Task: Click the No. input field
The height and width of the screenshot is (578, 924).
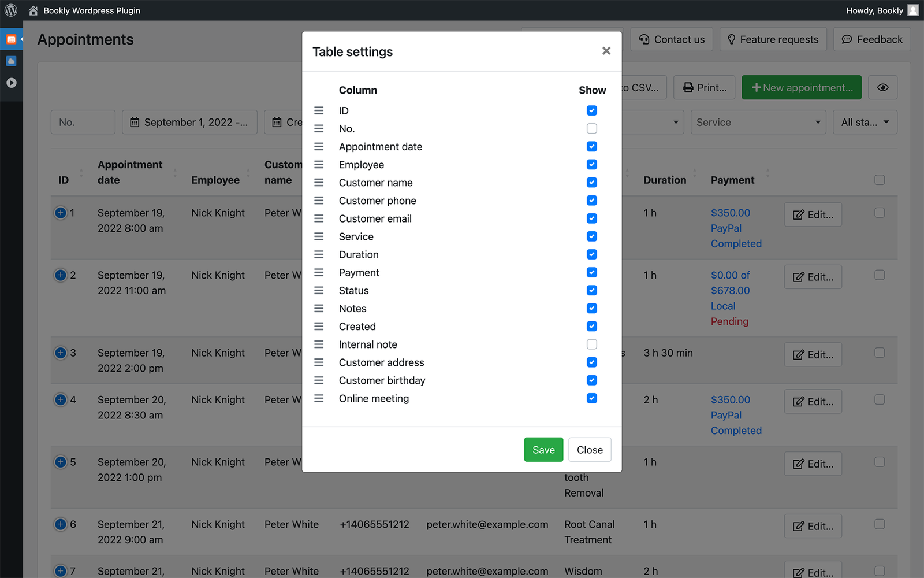Action: (x=83, y=122)
